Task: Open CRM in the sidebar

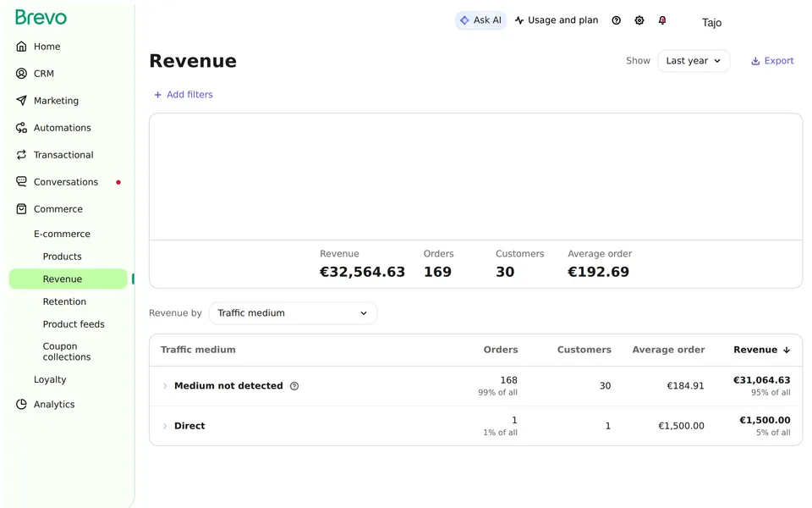Action: point(43,74)
